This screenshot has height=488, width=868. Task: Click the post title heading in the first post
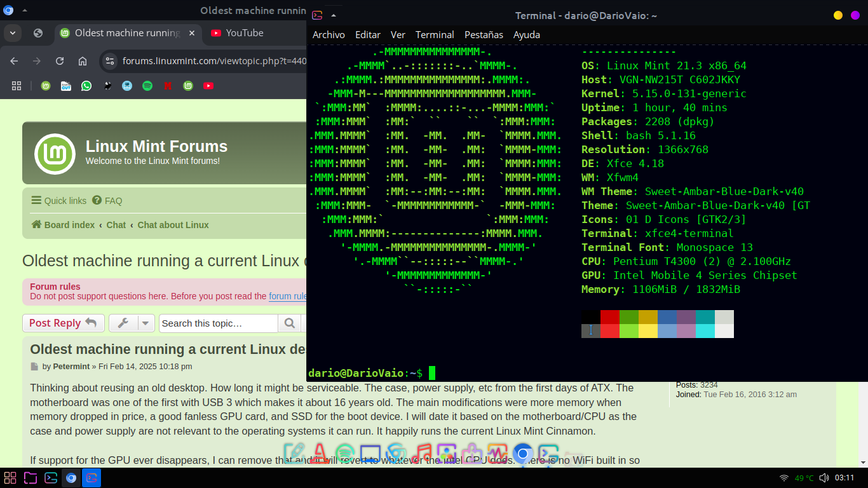point(168,349)
